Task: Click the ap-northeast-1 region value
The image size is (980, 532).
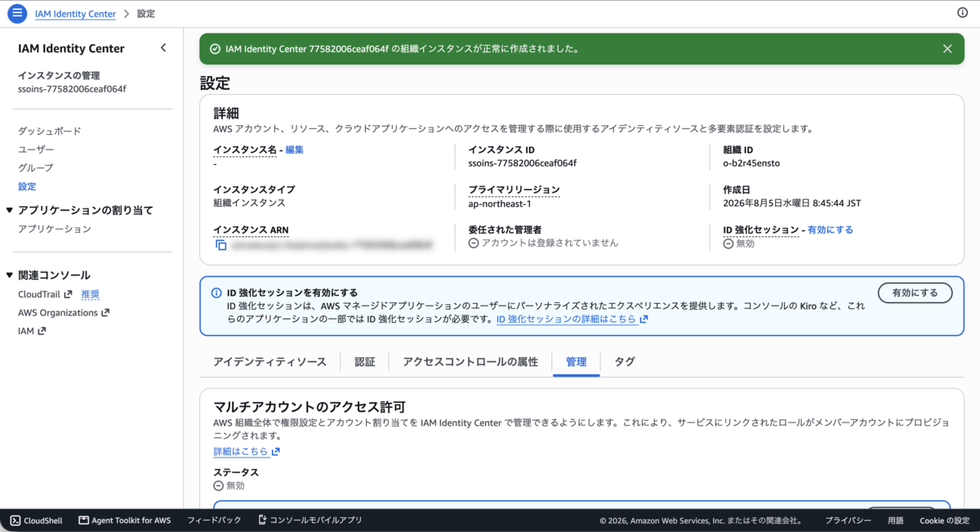Action: pyautogui.click(x=500, y=203)
